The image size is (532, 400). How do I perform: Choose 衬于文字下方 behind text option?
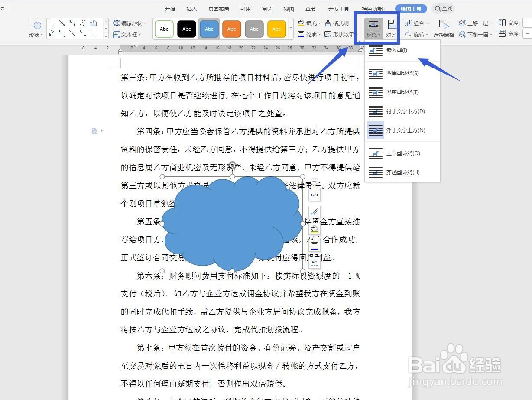click(x=402, y=111)
